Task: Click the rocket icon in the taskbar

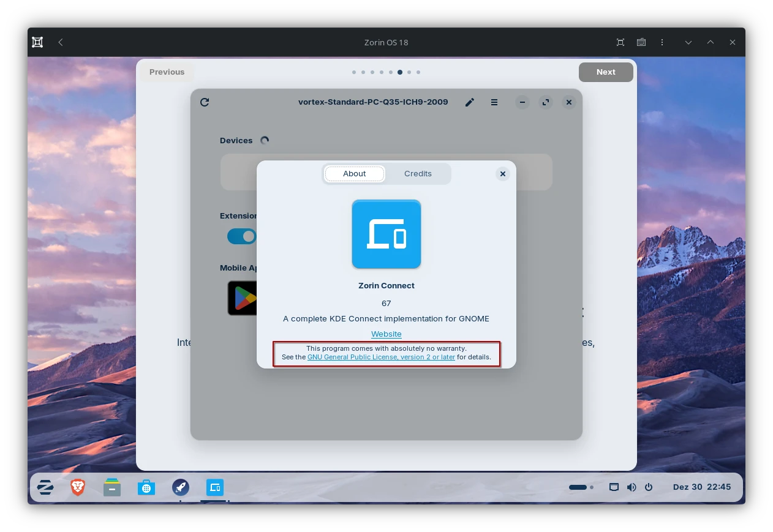Action: [181, 487]
